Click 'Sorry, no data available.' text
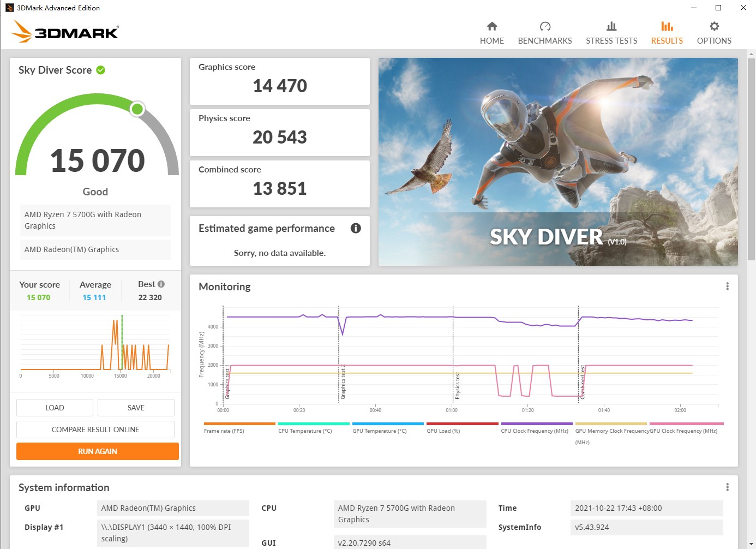 pos(280,253)
